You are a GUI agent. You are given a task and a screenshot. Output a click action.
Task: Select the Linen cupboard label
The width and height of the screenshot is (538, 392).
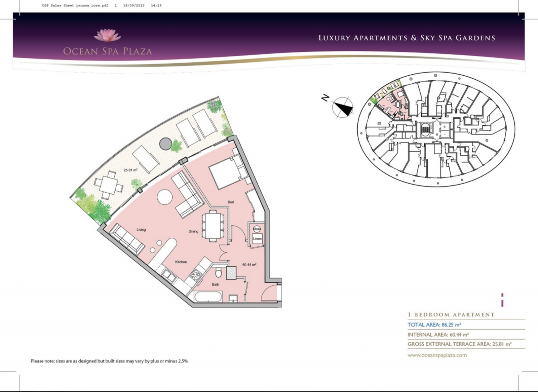(x=257, y=239)
